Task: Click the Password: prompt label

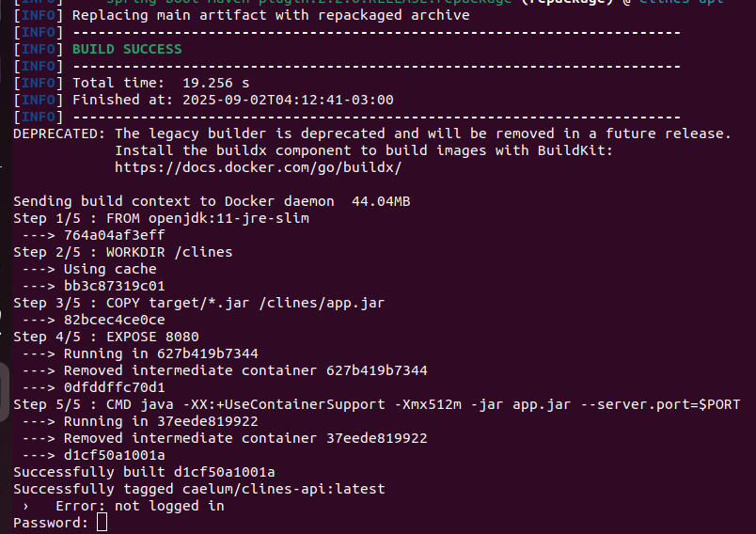Action: pyautogui.click(x=51, y=523)
